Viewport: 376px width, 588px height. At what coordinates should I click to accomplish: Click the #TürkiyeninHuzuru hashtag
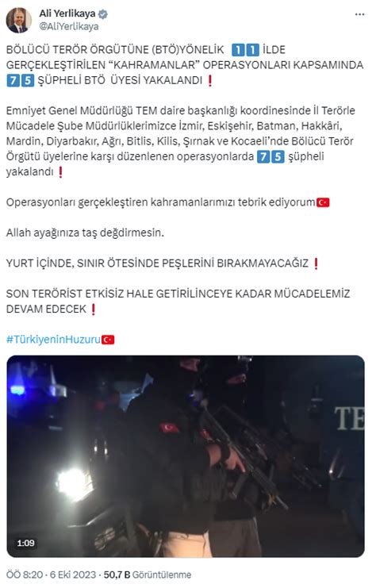[x=53, y=340]
